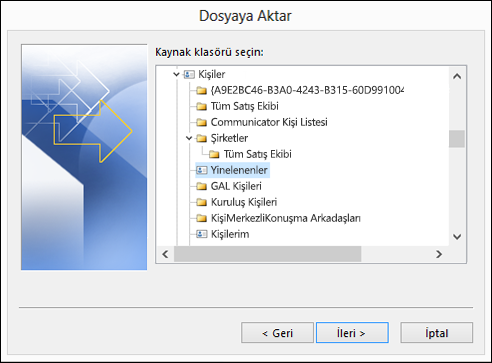Select the Kişilerim folder

(230, 234)
